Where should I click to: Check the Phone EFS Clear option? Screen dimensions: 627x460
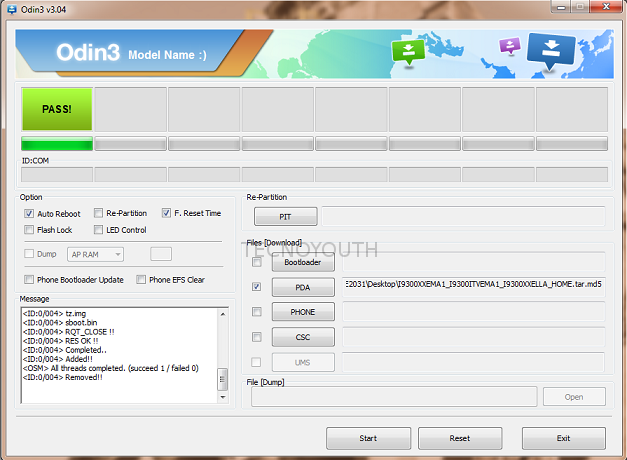click(x=141, y=279)
